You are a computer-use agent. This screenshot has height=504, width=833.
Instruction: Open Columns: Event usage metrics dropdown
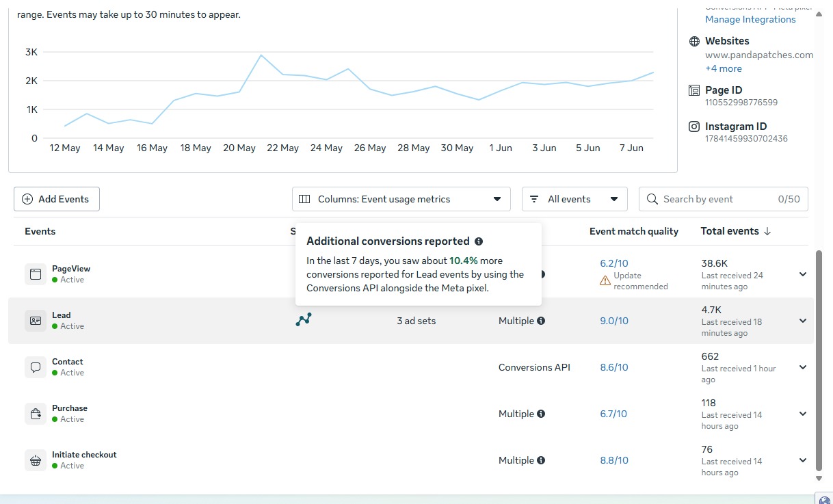click(401, 199)
